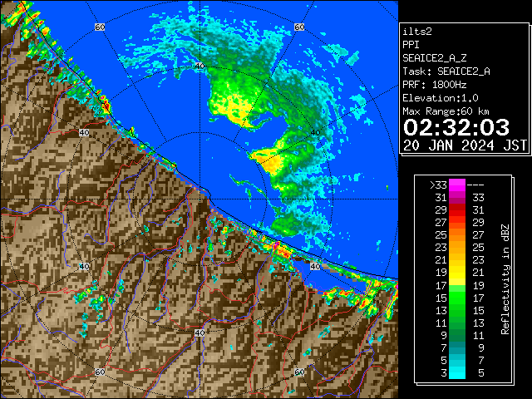The height and width of the screenshot is (399, 532).
Task: Click the cyan 3–5 dBZ legend band
Action: coord(457,372)
